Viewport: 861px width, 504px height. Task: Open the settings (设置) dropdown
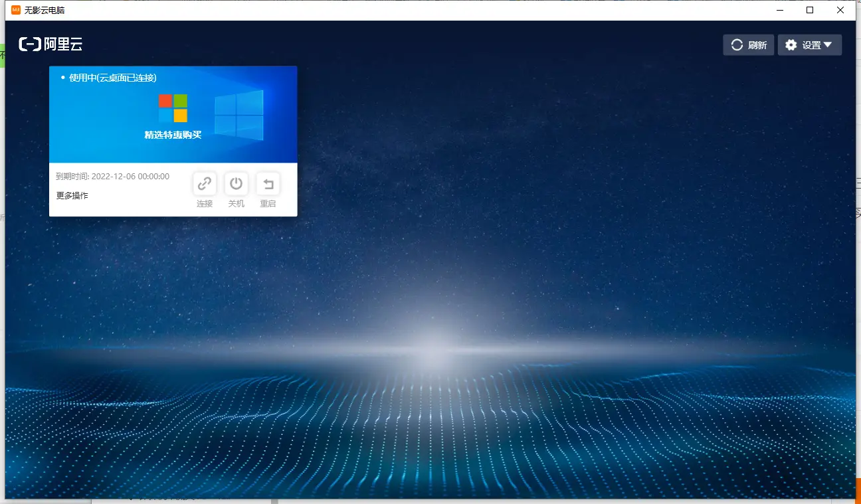pyautogui.click(x=810, y=45)
